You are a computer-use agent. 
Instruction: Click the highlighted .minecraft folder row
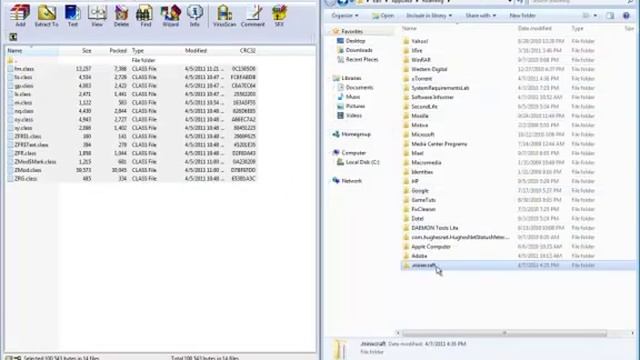pos(518,265)
